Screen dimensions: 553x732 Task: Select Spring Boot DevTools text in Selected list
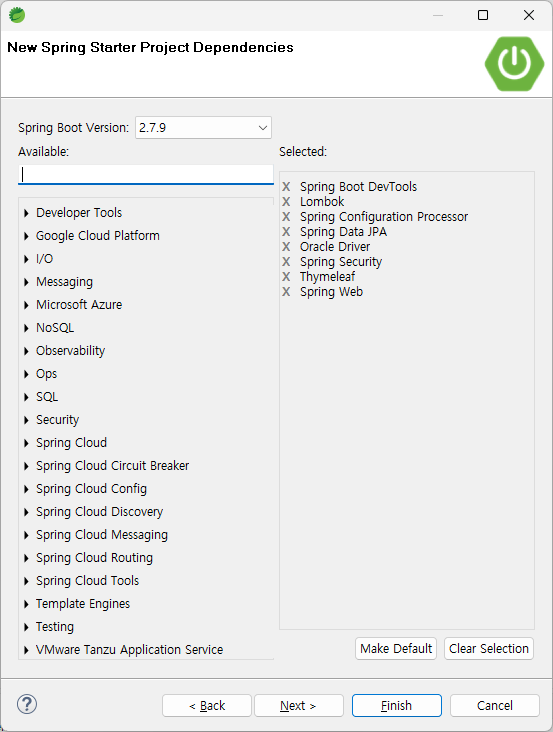(x=358, y=187)
